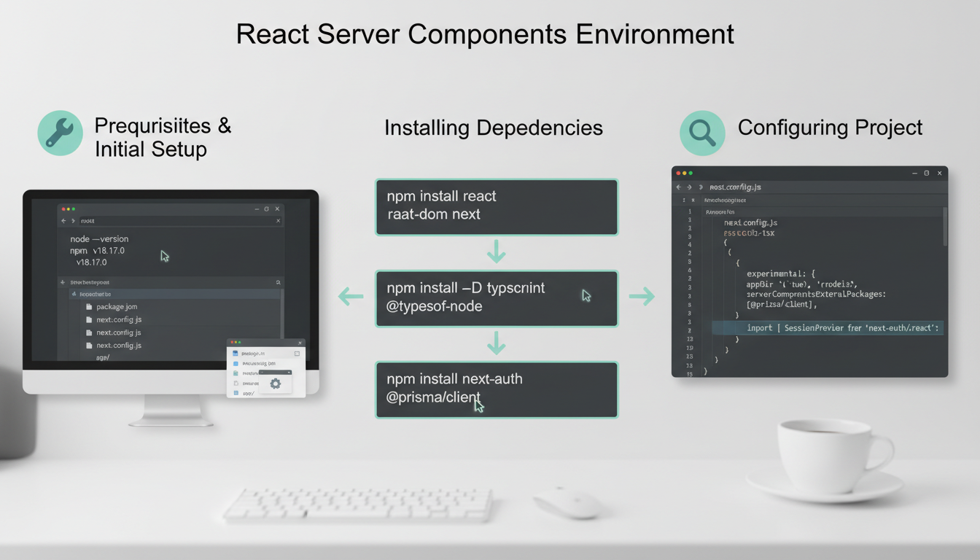Minimize the code editor window
The width and height of the screenshot is (980, 560).
coord(914,174)
